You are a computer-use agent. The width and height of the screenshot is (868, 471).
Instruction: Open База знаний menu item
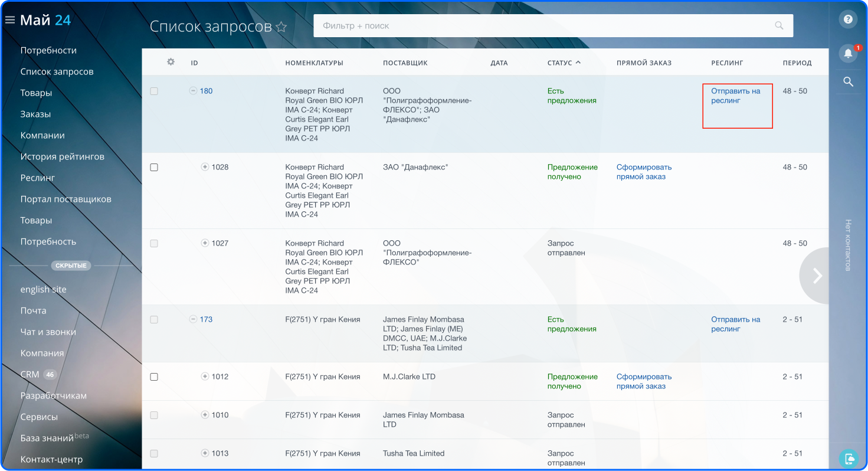coord(54,437)
